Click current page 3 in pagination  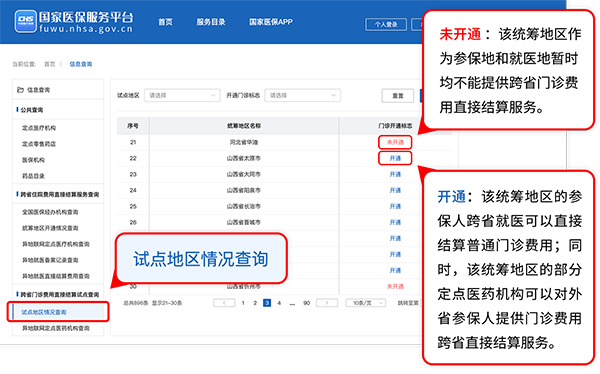(x=267, y=303)
